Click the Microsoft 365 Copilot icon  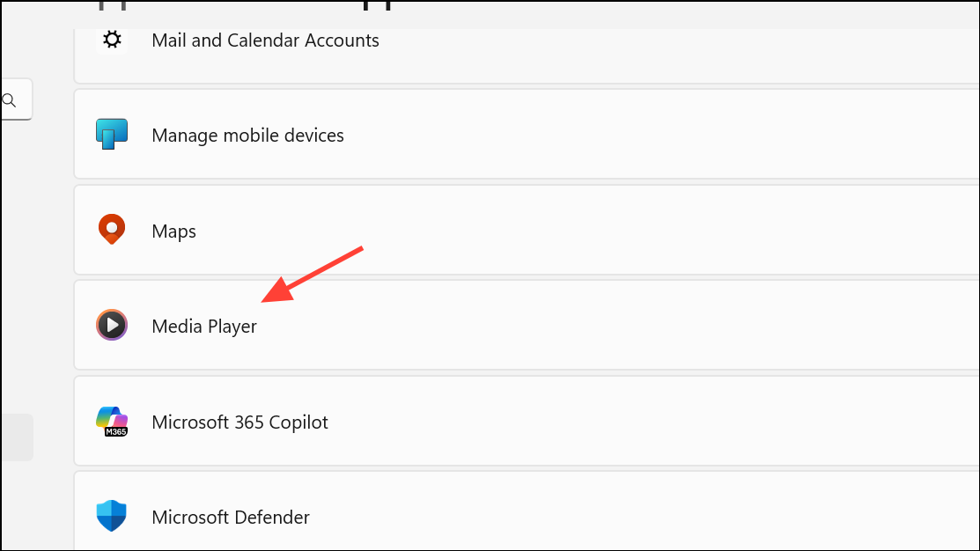point(112,421)
